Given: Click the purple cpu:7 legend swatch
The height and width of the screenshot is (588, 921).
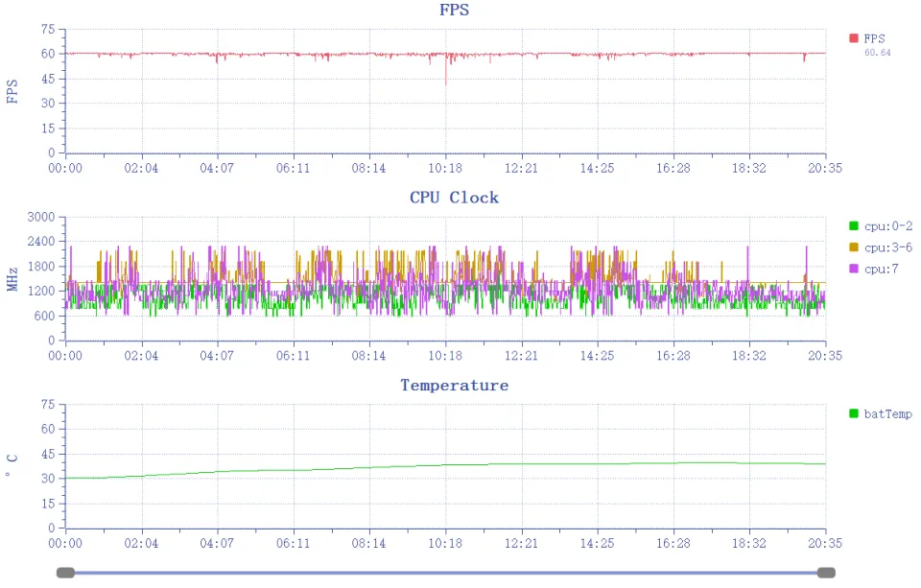Looking at the screenshot, I should pyautogui.click(x=853, y=269).
